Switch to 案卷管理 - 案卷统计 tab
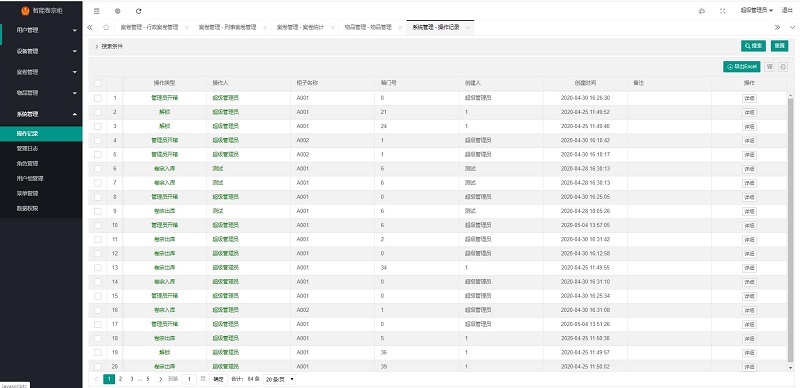Viewport: 800px width, 388px height. tap(300, 28)
